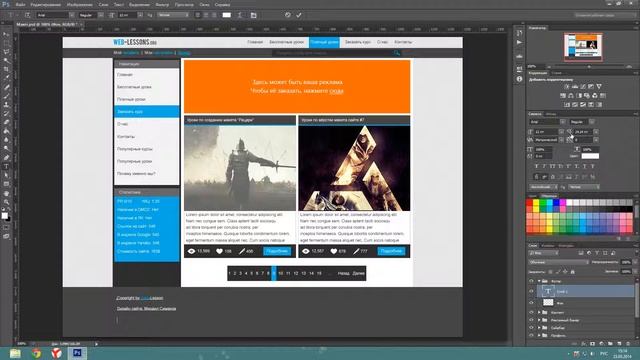The width and height of the screenshot is (640, 360).
Task: Toggle underline in the Character panel
Action: (x=584, y=166)
